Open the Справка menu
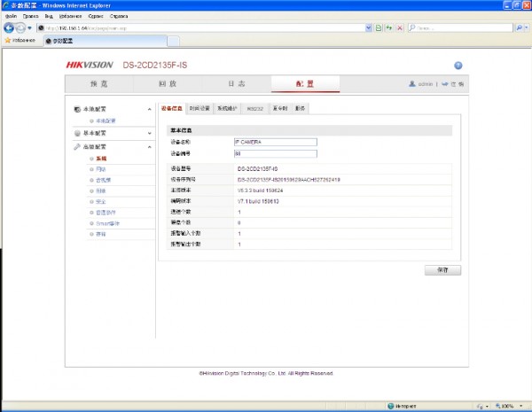The height and width of the screenshot is (412, 532). click(119, 16)
